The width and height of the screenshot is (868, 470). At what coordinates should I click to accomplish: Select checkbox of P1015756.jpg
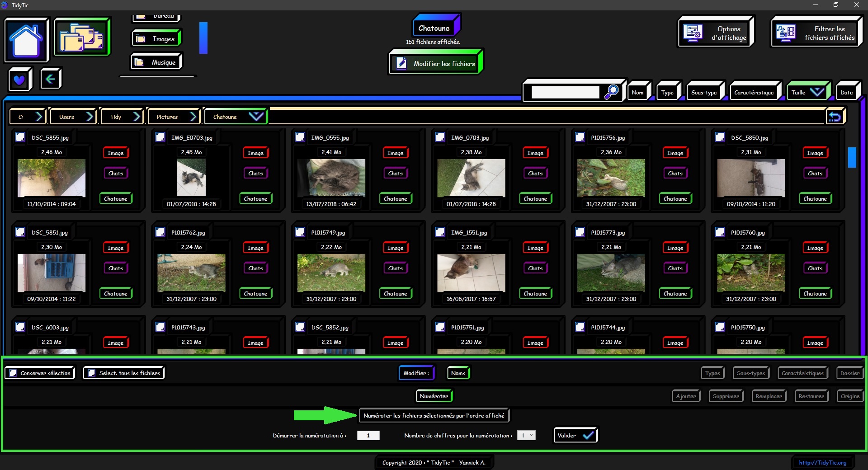coord(580,137)
